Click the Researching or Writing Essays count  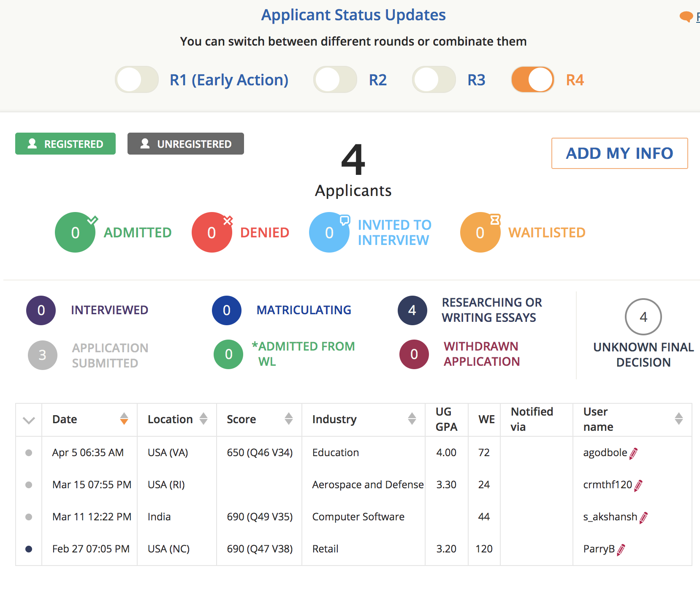(x=412, y=310)
